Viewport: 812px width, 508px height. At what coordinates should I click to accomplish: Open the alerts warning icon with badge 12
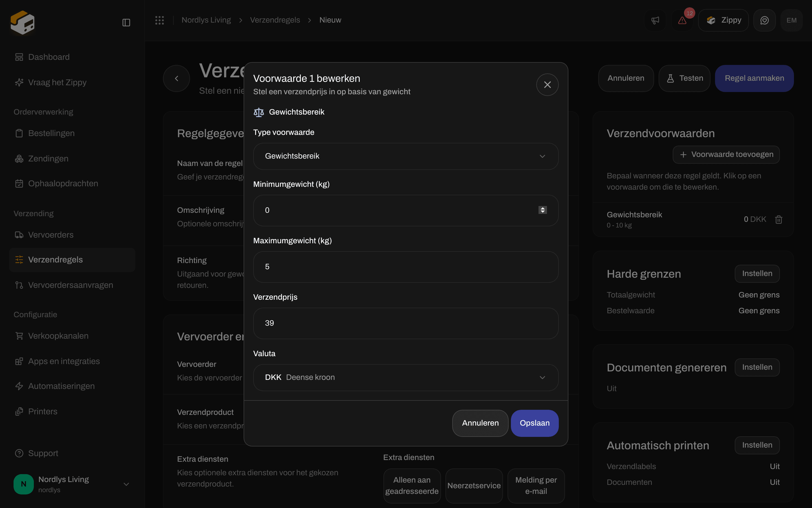tap(682, 21)
